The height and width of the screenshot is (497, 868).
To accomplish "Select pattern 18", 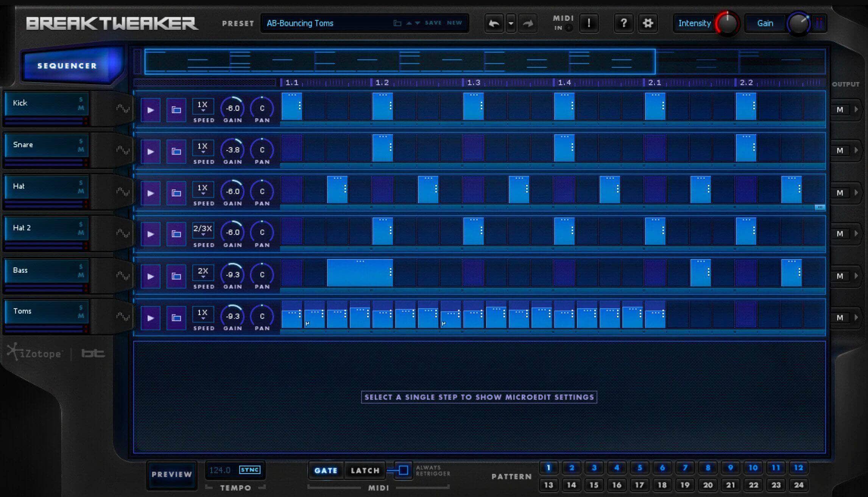I will (x=662, y=485).
